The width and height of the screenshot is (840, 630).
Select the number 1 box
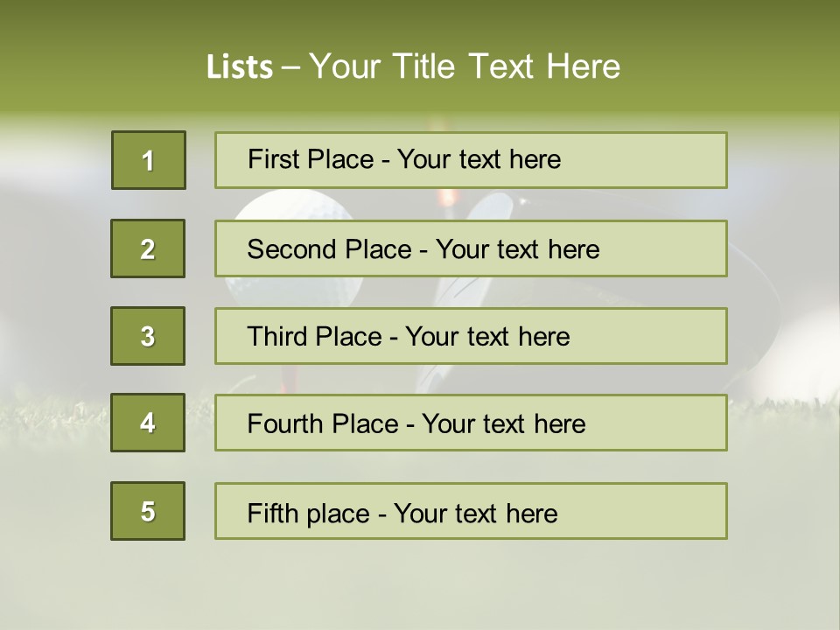click(148, 160)
